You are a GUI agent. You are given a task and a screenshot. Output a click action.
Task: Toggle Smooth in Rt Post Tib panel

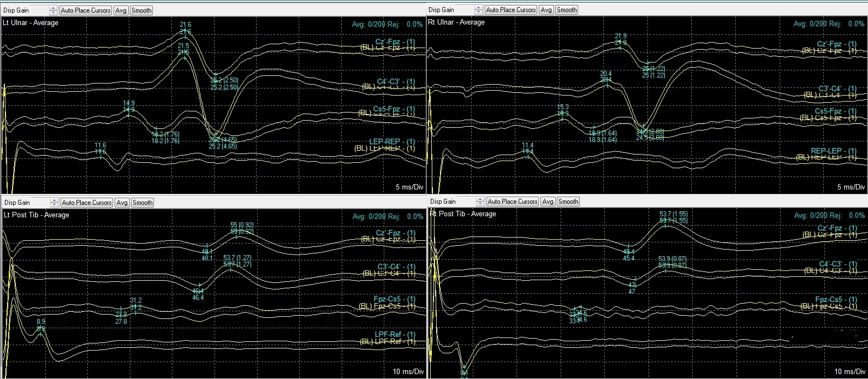(x=568, y=202)
